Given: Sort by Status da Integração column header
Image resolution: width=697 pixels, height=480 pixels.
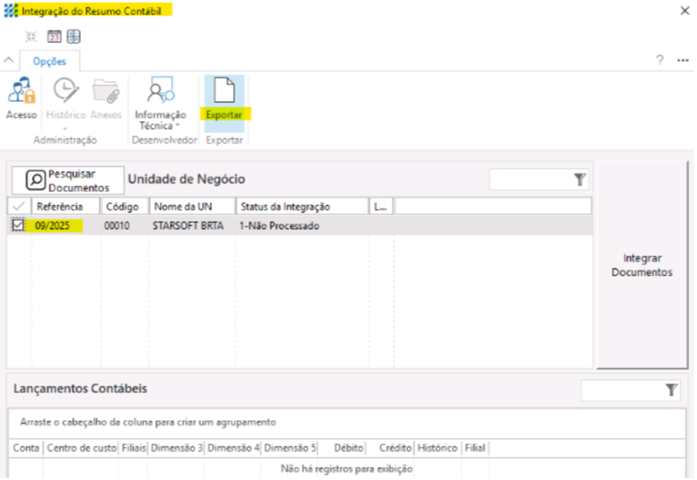Looking at the screenshot, I should click(x=300, y=206).
